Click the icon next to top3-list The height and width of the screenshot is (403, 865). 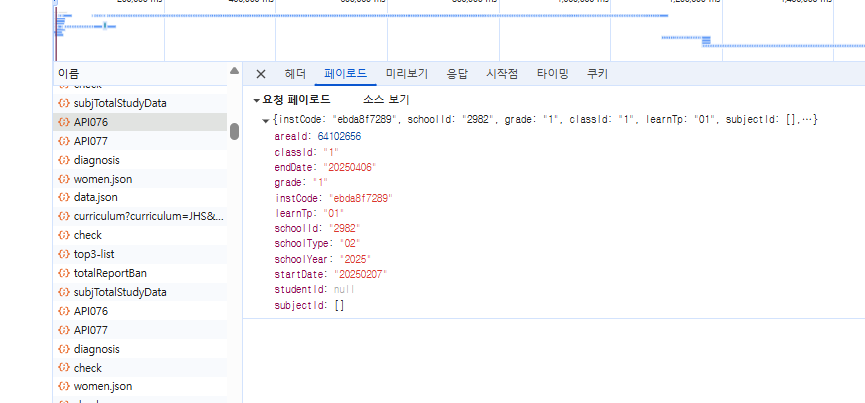pos(63,254)
